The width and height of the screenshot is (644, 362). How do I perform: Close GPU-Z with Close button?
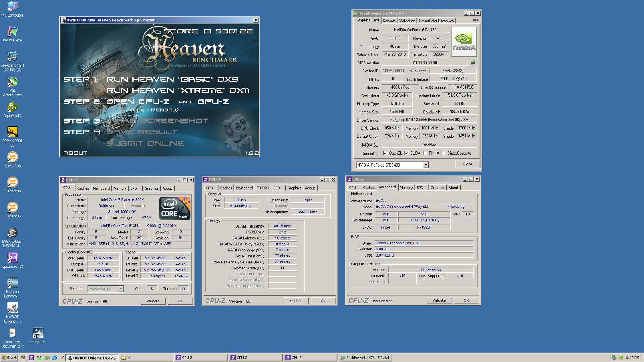pos(467,164)
